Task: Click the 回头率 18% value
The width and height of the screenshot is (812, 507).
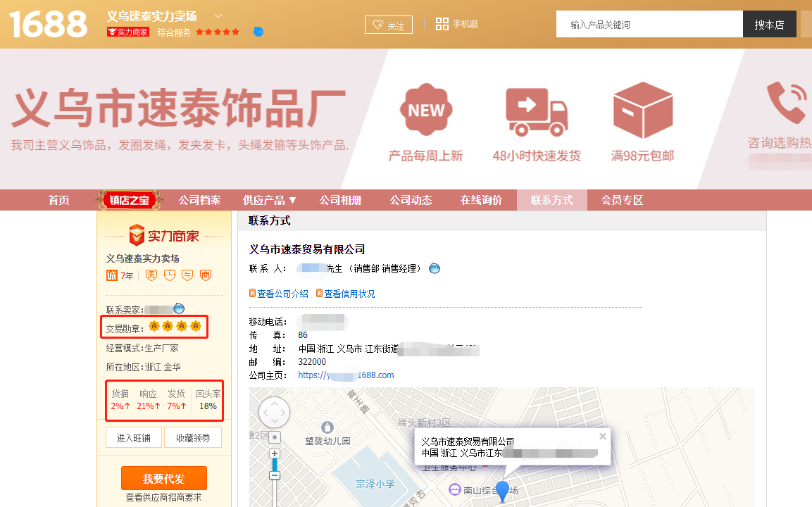Action: coord(208,400)
